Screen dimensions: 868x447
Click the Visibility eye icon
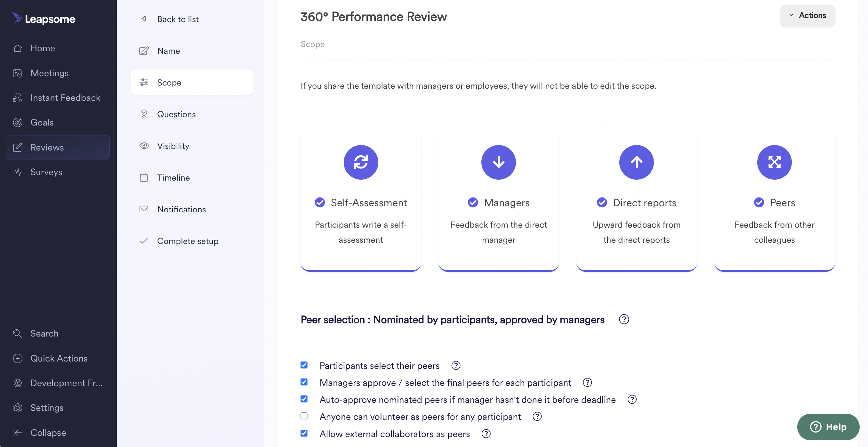point(144,146)
